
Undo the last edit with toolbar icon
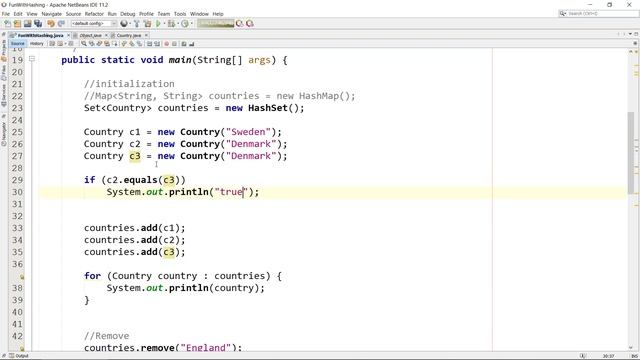tap(51, 24)
